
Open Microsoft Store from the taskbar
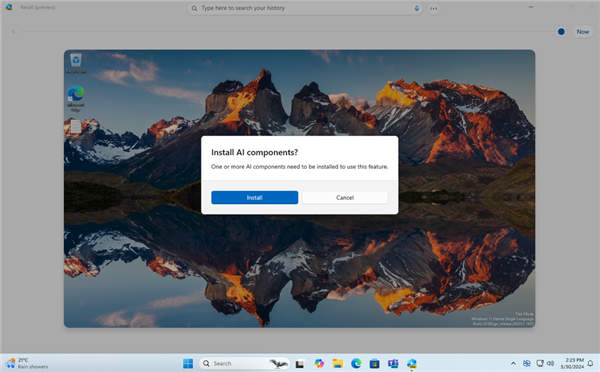tap(375, 363)
